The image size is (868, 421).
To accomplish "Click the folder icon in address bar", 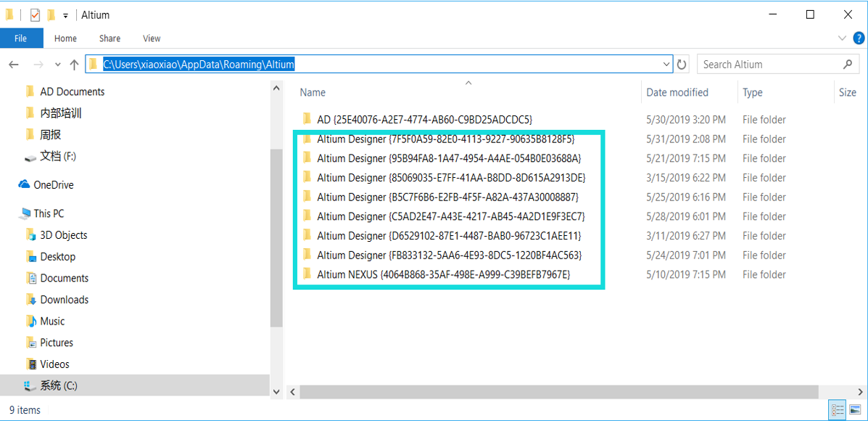I will pyautogui.click(x=93, y=65).
